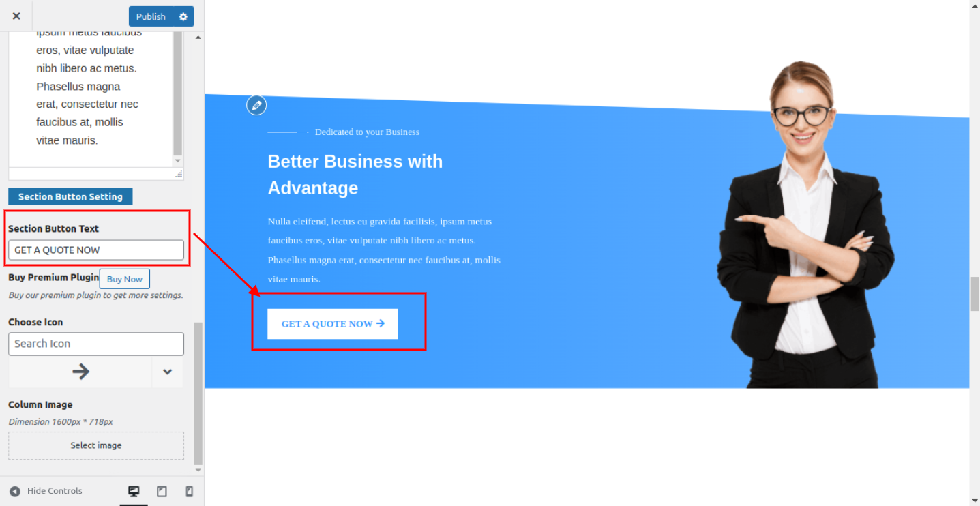
Task: Click the page preview vertical scrollbar thumb
Action: 975,294
